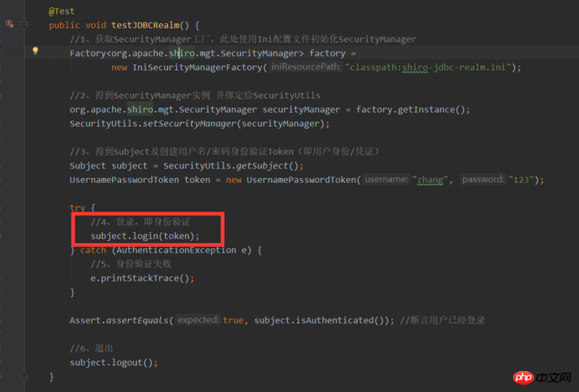Image resolution: width=579 pixels, height=392 pixels.
Task: Collapse the testJDBCRealm method fold marker
Action: [x=25, y=25]
